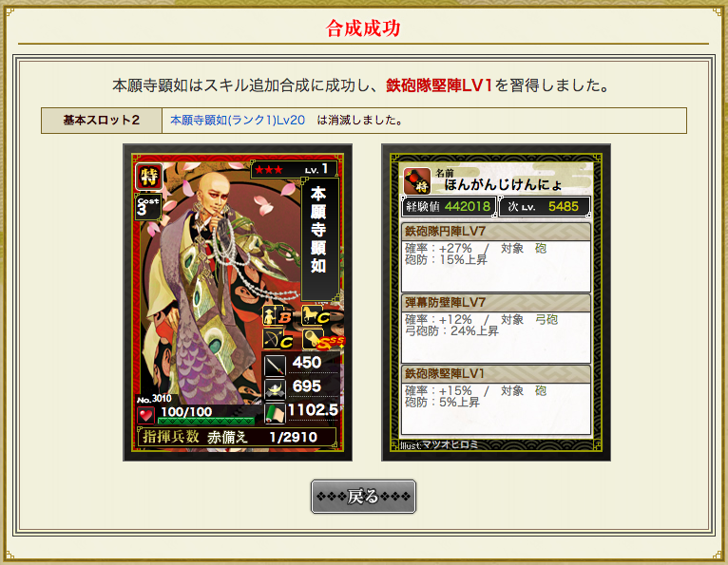Select the 弾幕防壁陣LV7 skill header
The height and width of the screenshot is (565, 728).
click(x=496, y=303)
